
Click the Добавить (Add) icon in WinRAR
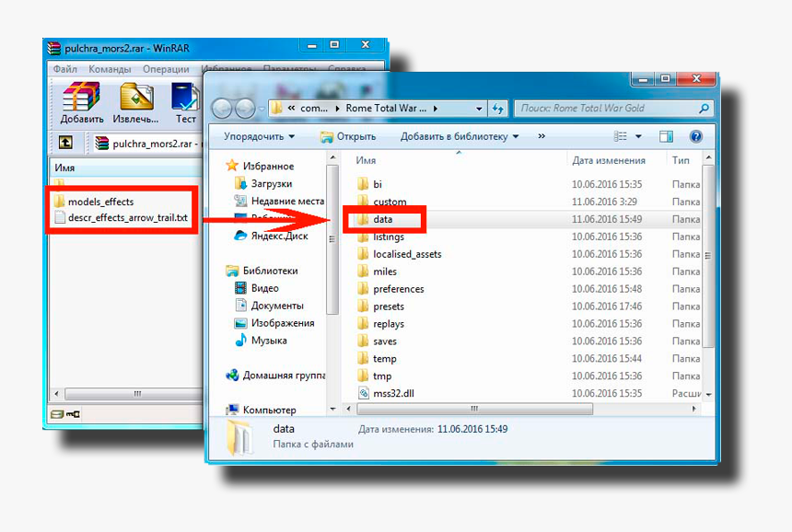[80, 98]
